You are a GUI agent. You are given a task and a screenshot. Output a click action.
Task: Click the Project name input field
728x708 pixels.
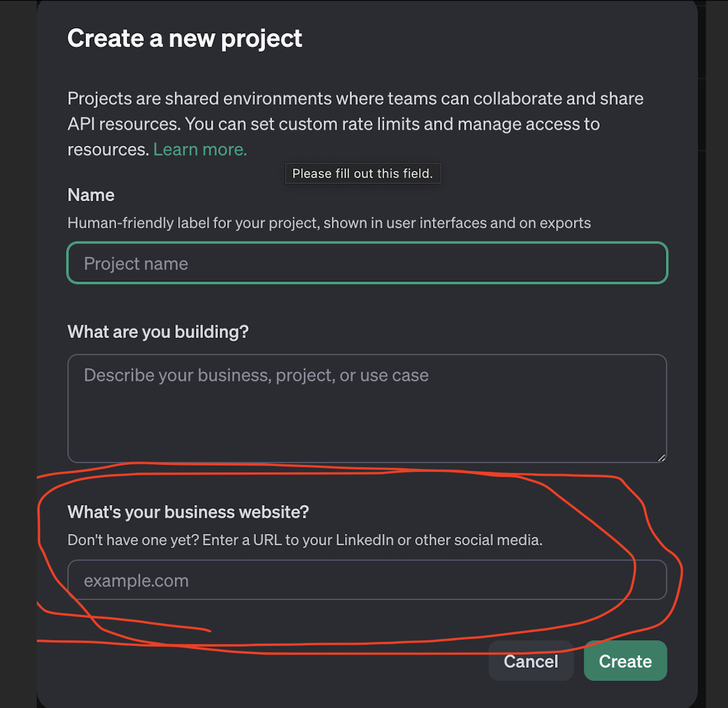click(x=366, y=263)
